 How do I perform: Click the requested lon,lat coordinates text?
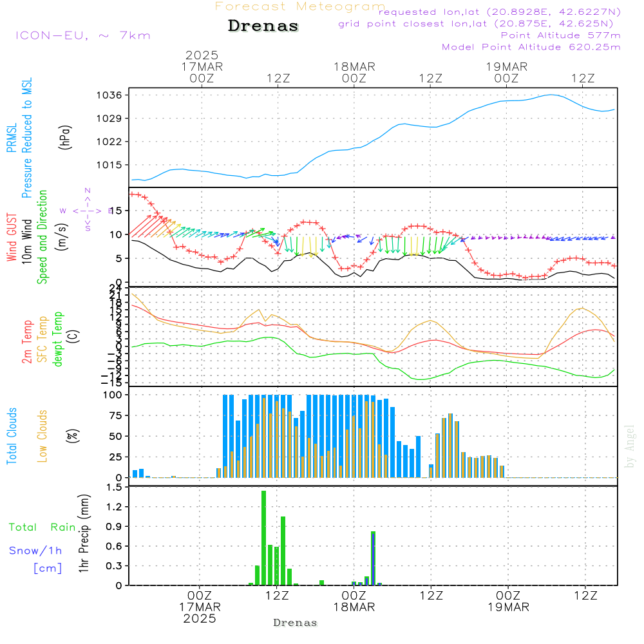coord(500,12)
